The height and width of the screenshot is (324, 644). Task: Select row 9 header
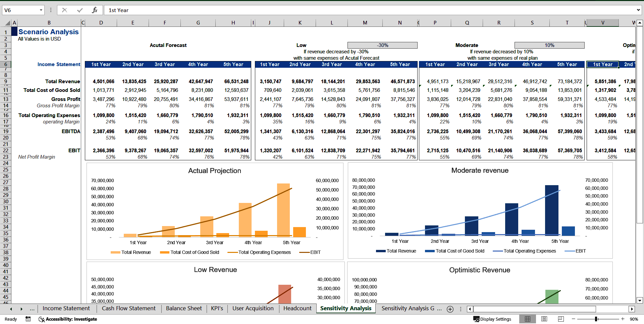[6, 82]
